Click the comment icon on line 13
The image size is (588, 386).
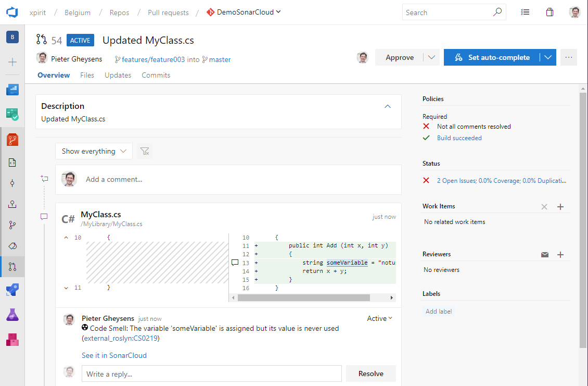click(235, 263)
